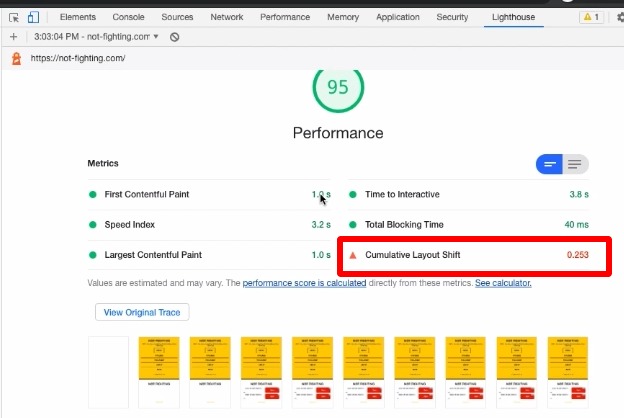Click the First Contentful Paint metric
This screenshot has width=624, height=418.
click(209, 194)
